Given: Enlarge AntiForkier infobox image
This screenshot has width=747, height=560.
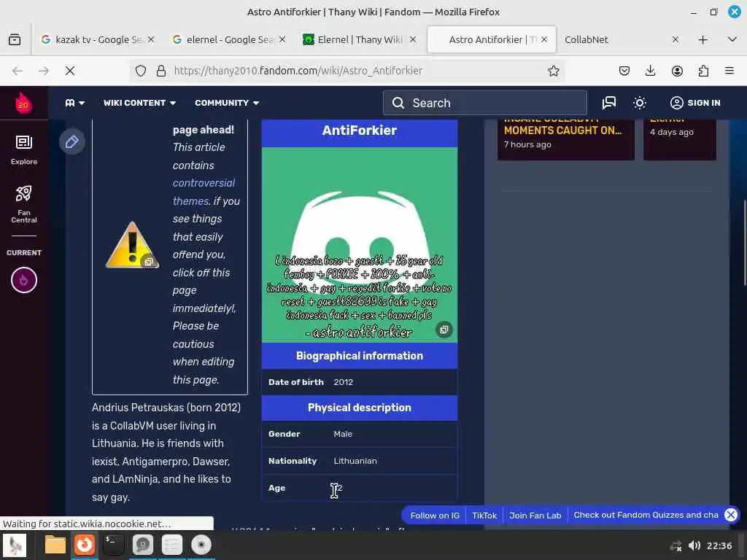Looking at the screenshot, I should point(444,330).
